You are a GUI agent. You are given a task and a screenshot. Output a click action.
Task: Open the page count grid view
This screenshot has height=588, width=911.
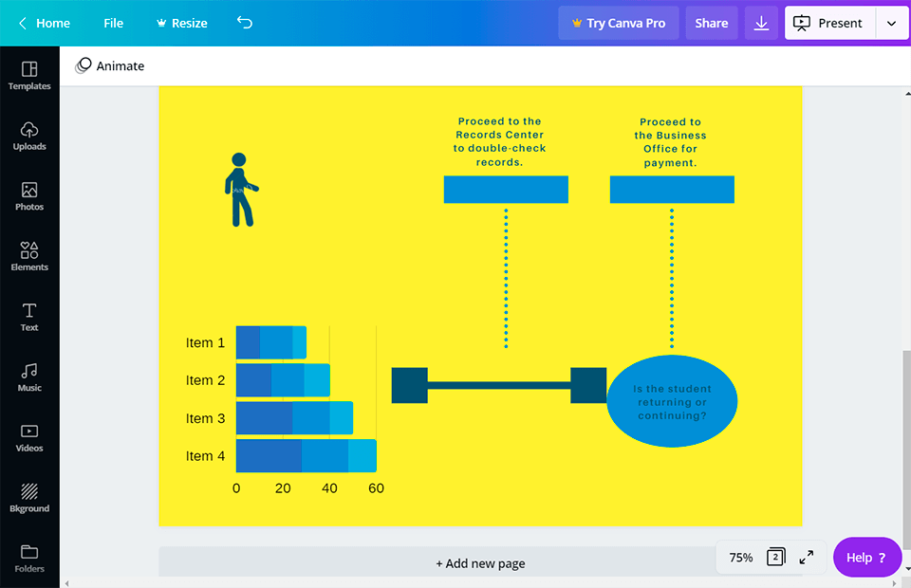(775, 558)
